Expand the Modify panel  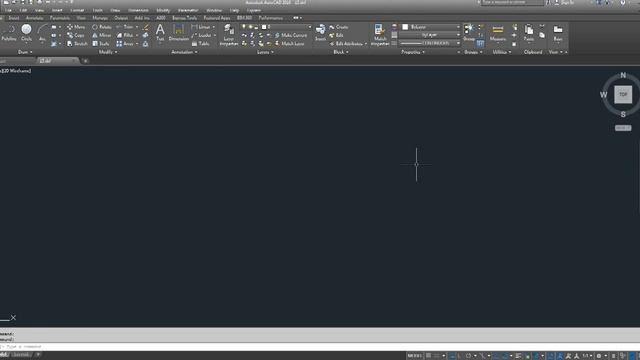[x=108, y=52]
